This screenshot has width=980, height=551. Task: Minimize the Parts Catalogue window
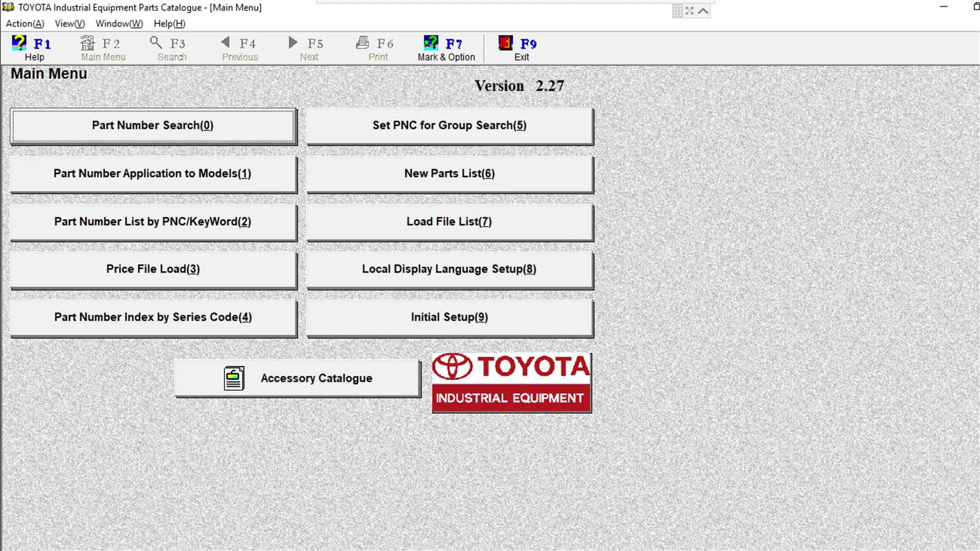943,7
